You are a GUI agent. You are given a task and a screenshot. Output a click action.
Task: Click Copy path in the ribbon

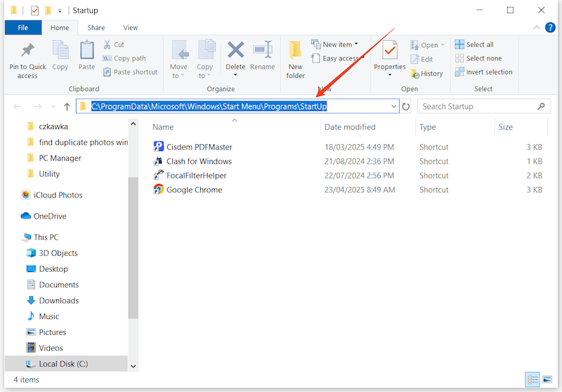[x=124, y=58]
